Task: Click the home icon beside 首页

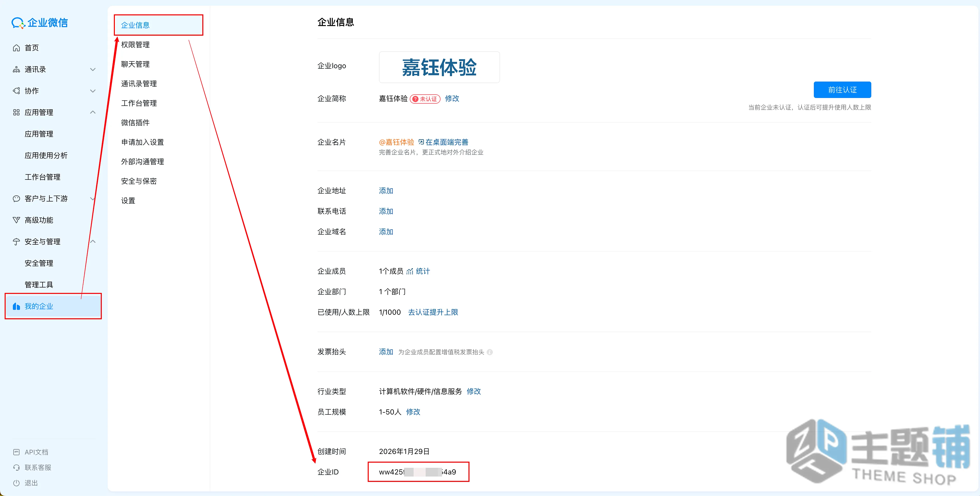Action: coord(16,48)
